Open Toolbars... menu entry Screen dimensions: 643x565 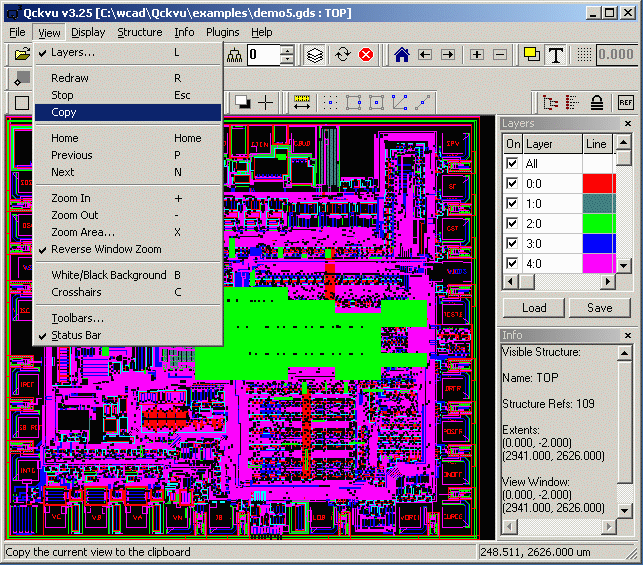128,318
